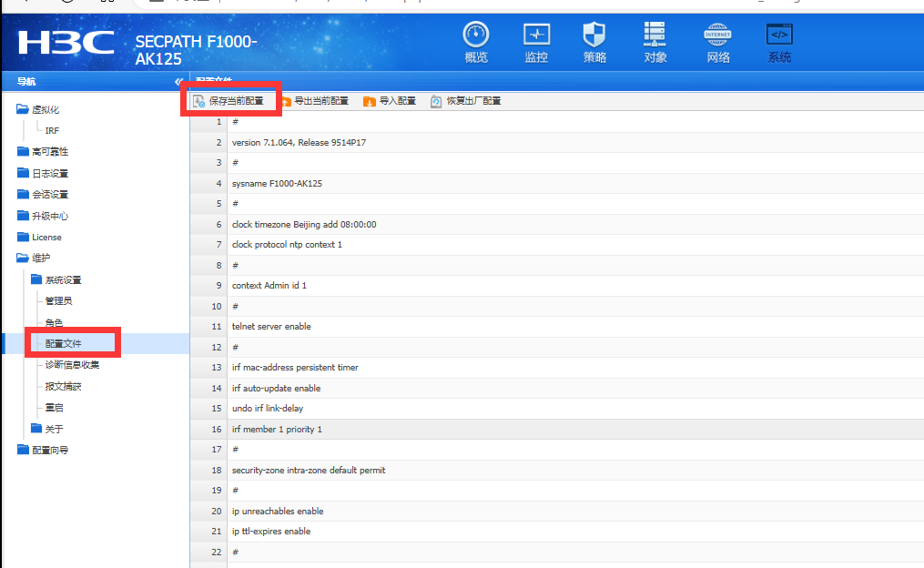924x568 pixels.
Task: Click the line 'irf member 1 priority 1'
Action: point(277,429)
